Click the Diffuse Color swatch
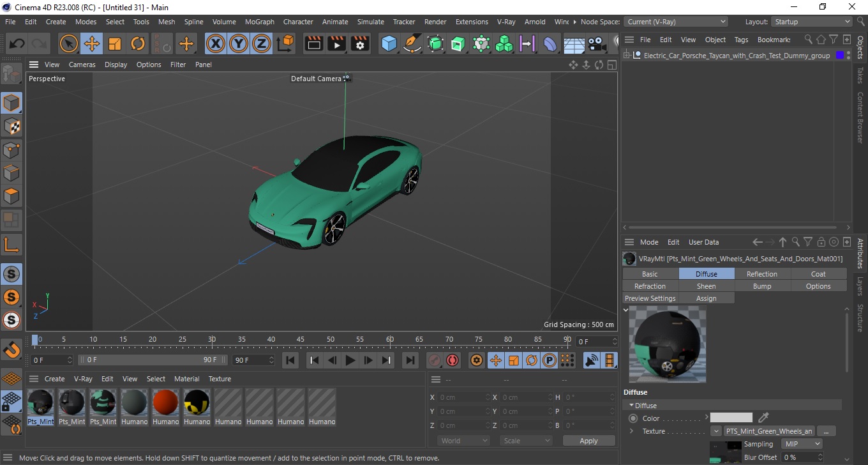The width and height of the screenshot is (868, 465). point(731,418)
